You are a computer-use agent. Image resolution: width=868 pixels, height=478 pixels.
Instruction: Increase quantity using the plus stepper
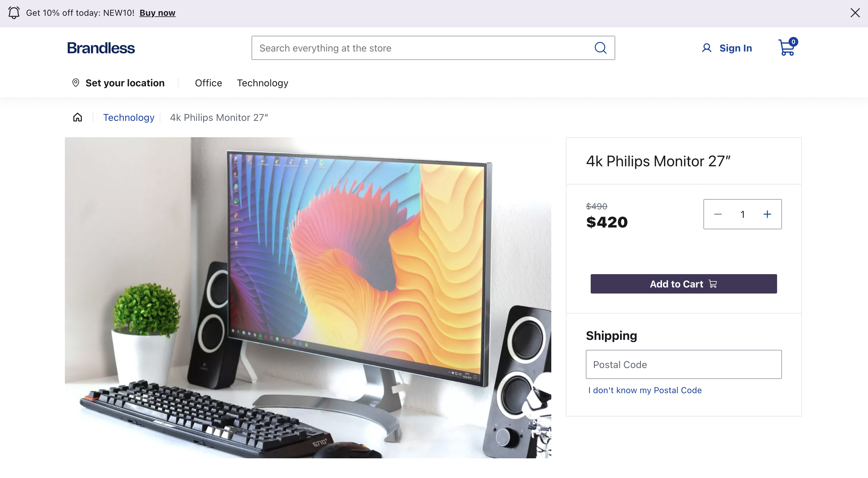point(768,214)
